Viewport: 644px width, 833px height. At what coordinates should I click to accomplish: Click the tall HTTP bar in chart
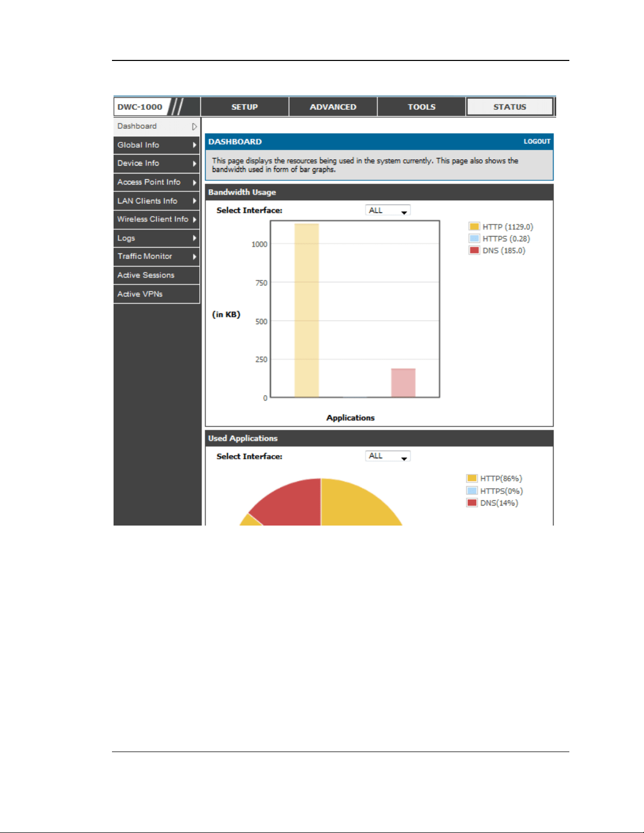coord(306,311)
